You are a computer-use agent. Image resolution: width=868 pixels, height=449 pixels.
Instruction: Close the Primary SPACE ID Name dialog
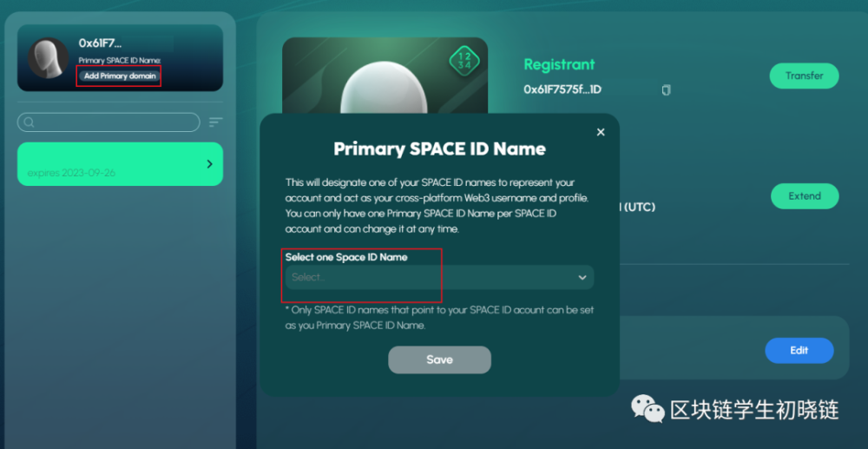pos(601,132)
